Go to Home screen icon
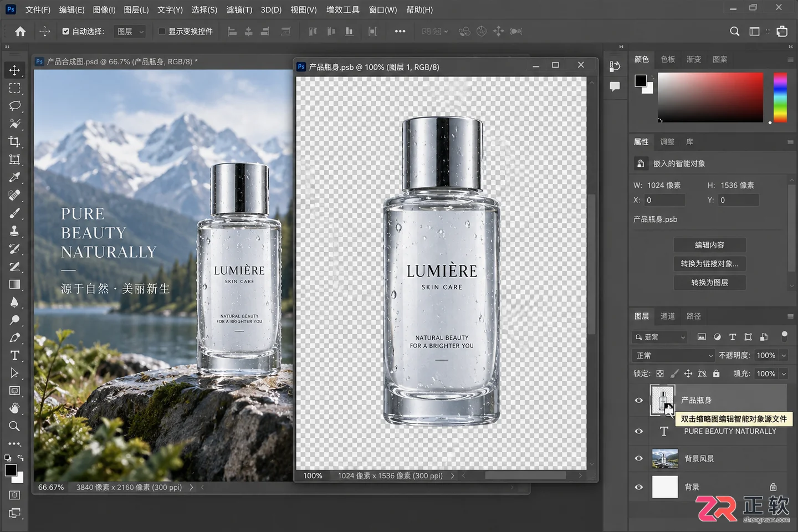 [x=20, y=32]
